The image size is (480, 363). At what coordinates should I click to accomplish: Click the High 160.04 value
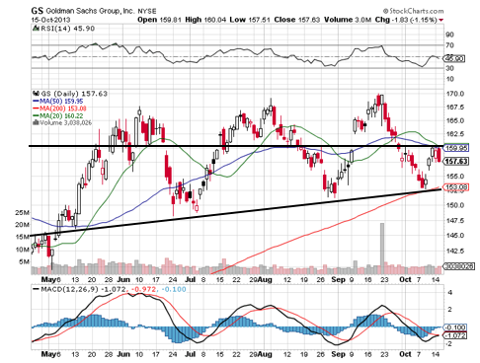[206, 20]
